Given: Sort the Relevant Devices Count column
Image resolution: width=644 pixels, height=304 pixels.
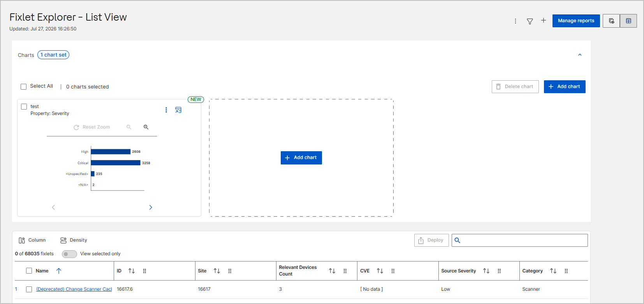Looking at the screenshot, I should click(x=332, y=271).
